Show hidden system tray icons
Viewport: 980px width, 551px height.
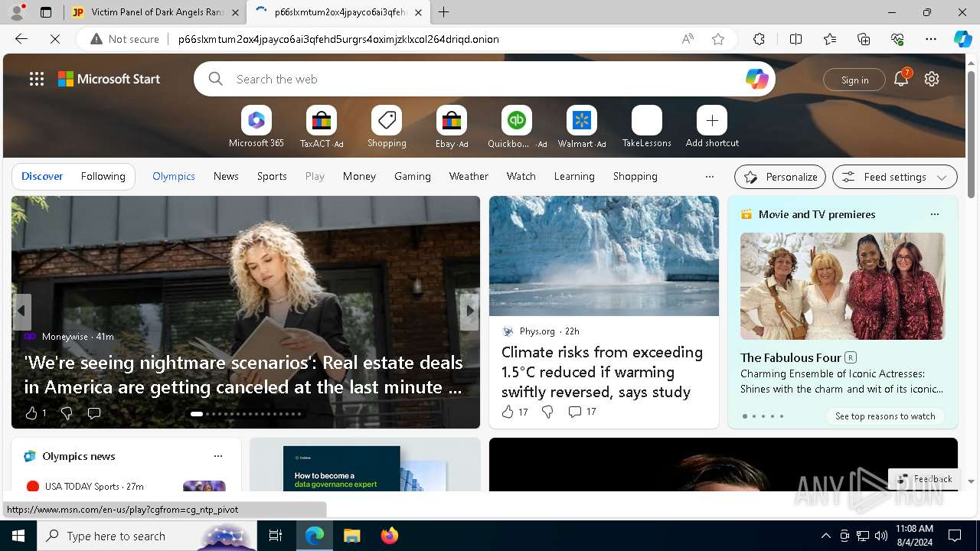(825, 536)
